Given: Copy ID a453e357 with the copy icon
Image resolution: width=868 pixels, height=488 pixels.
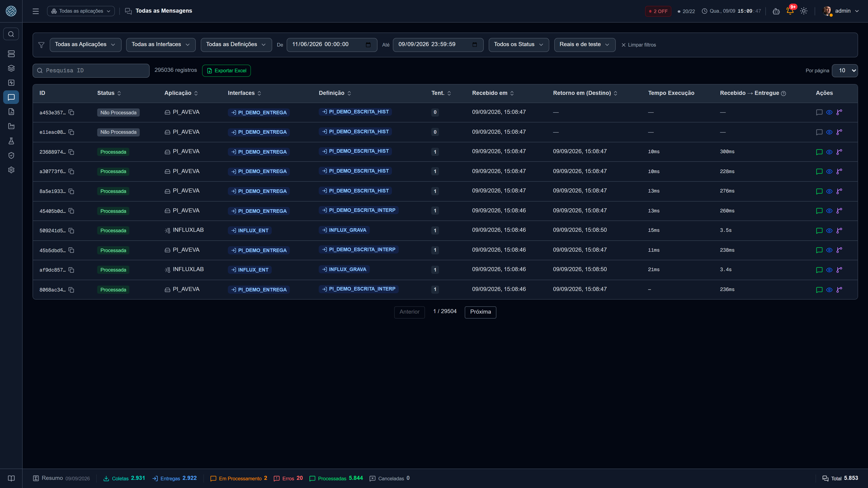Looking at the screenshot, I should point(71,112).
